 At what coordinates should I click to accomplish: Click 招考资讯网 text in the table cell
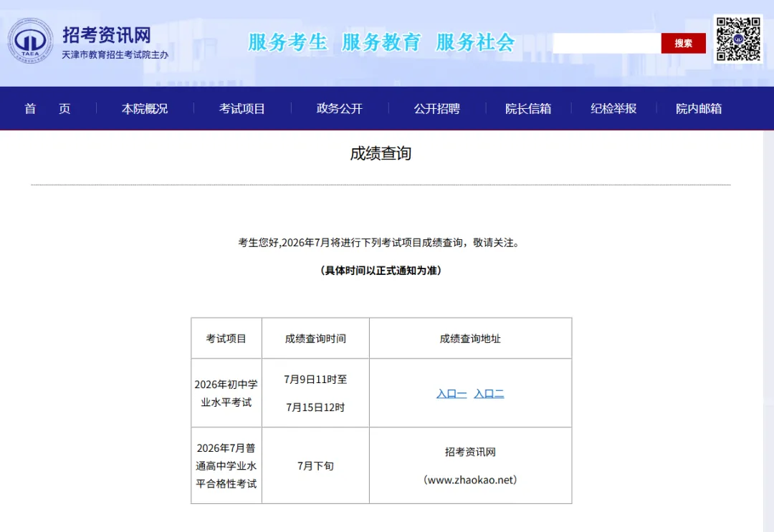pyautogui.click(x=470, y=452)
